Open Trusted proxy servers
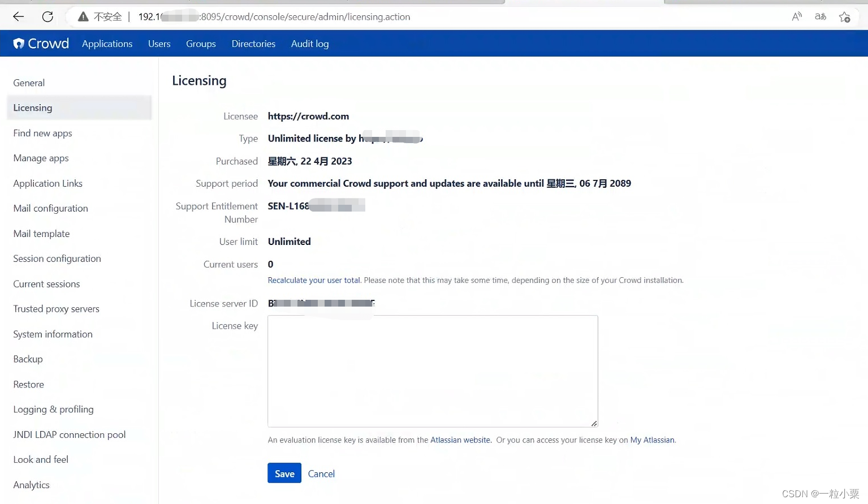 click(x=56, y=309)
